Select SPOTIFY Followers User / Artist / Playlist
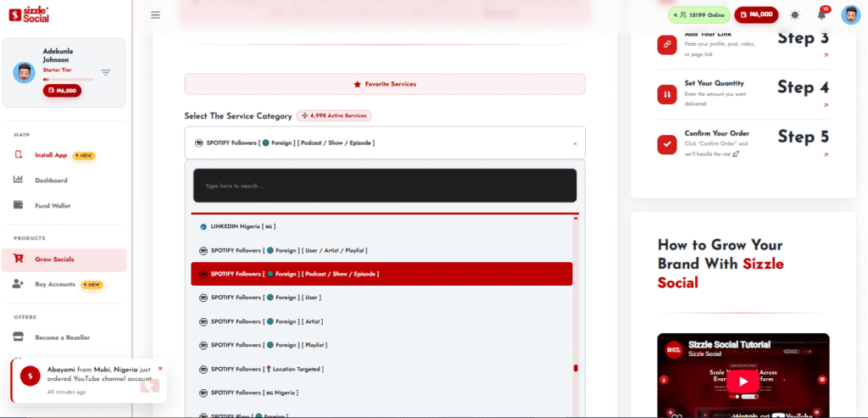 382,250
